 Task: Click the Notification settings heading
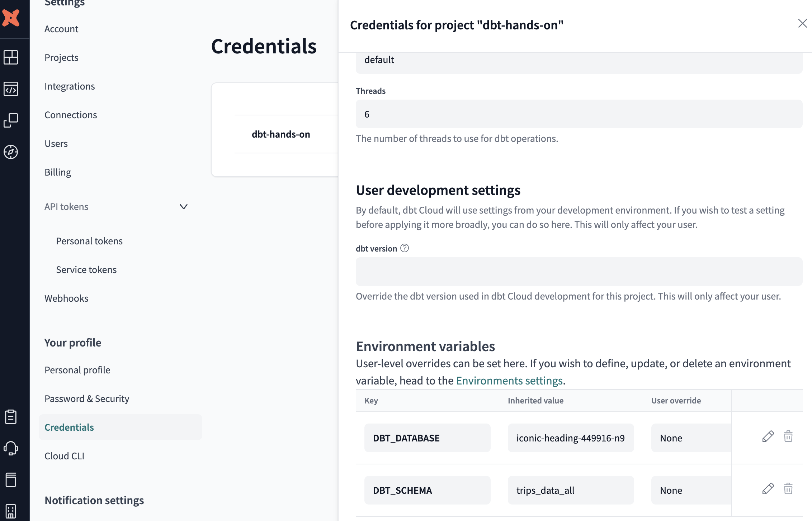point(94,500)
